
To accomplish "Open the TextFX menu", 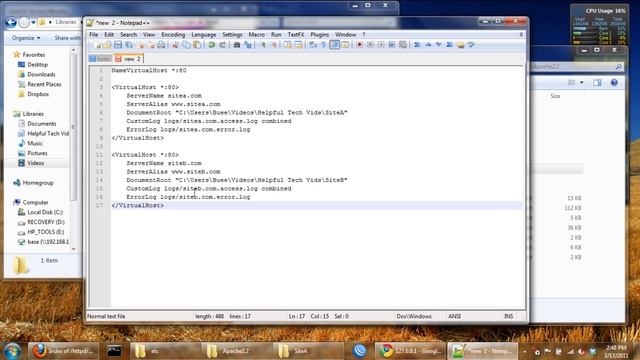I will (296, 35).
